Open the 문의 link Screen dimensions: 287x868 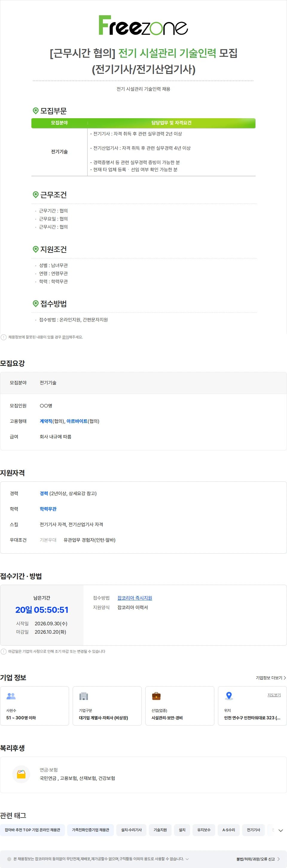(x=65, y=337)
